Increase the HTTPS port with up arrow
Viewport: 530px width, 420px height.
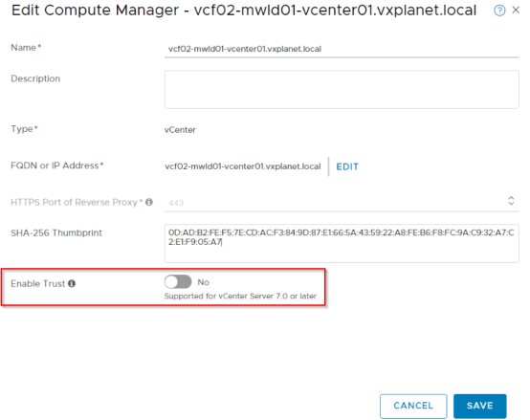(512, 198)
